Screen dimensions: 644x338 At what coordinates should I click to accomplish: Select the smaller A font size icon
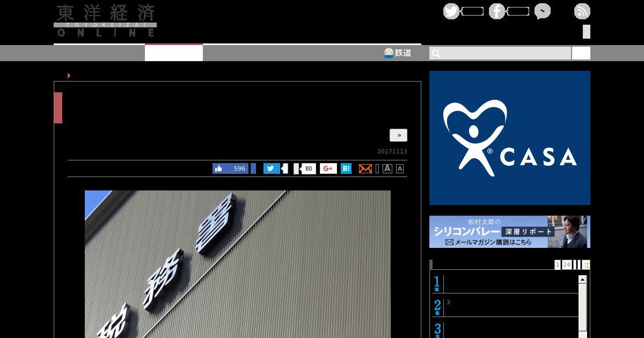pos(400,169)
